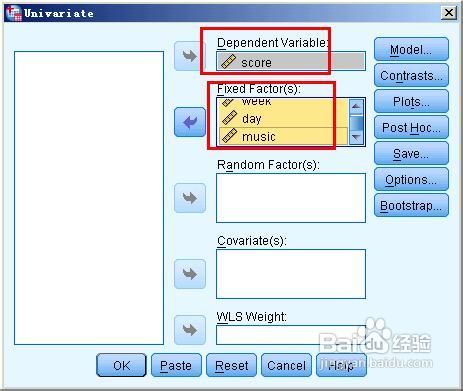The image size is (463, 391).
Task: Click arrow button beside Dependent Variable box
Action: [190, 56]
